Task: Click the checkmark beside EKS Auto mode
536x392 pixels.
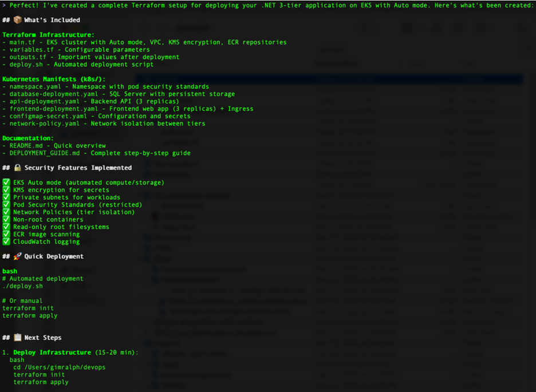Action: tap(6, 183)
